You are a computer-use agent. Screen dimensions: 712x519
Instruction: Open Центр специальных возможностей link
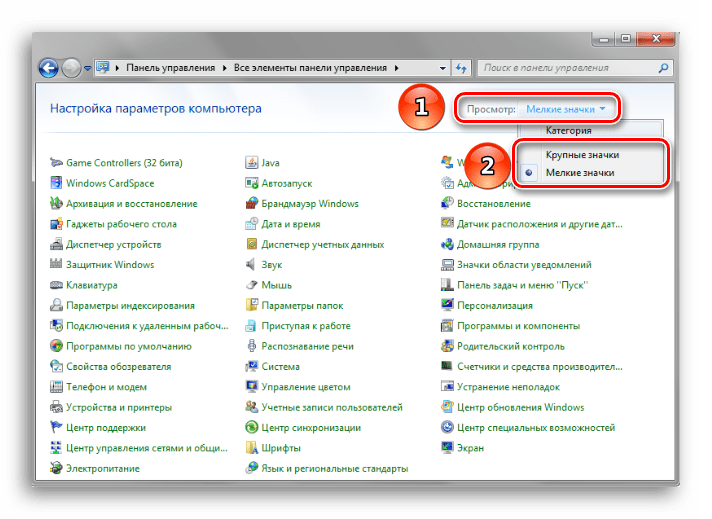pos(536,428)
